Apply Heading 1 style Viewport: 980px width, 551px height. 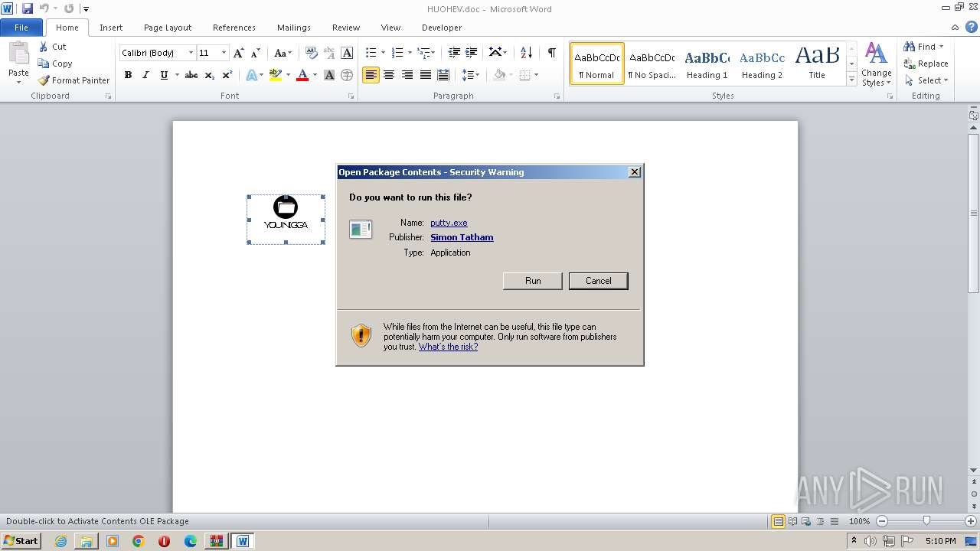[707, 64]
